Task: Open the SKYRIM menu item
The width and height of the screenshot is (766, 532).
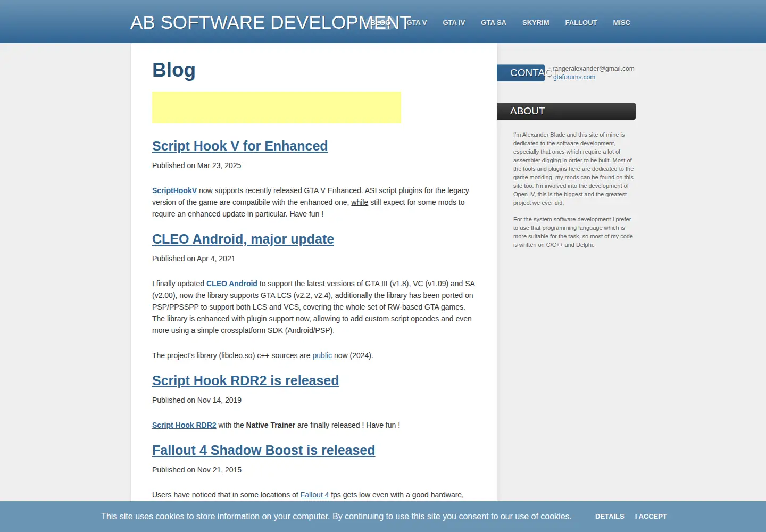Action: (x=536, y=23)
